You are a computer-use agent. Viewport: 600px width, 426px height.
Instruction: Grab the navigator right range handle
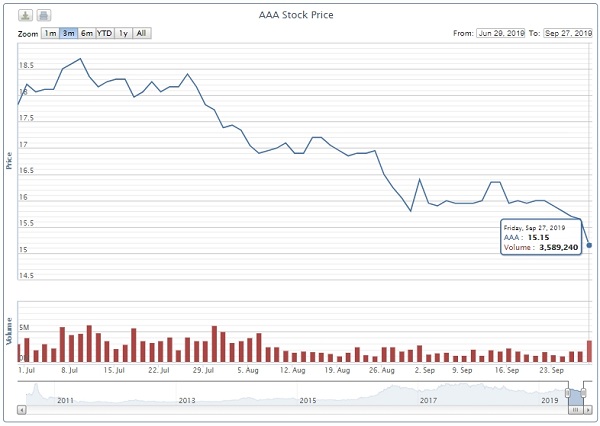tap(583, 393)
